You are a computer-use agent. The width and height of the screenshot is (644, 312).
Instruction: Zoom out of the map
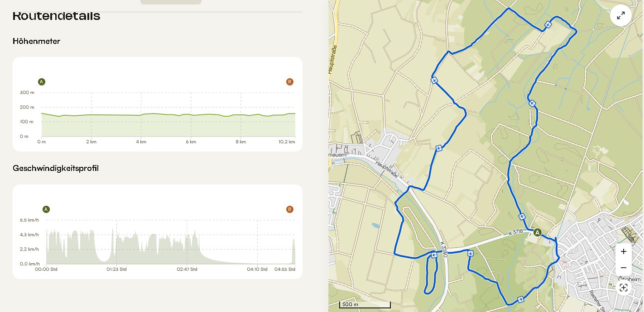(624, 268)
